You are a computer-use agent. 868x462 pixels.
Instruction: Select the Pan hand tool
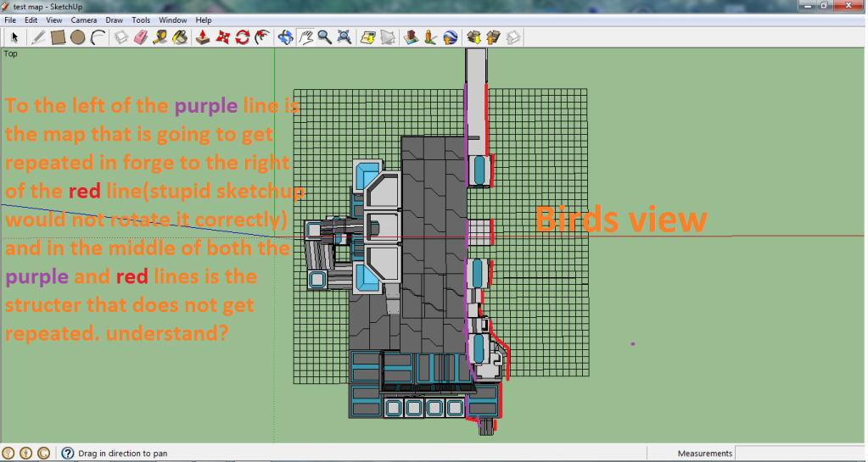(x=305, y=37)
